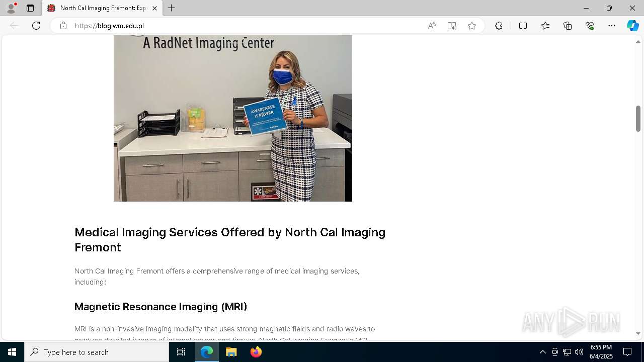Screen dimensions: 644x362
Task: Click 'Magnetic Resonance Imaging (MRI)' heading
Action: (160, 307)
